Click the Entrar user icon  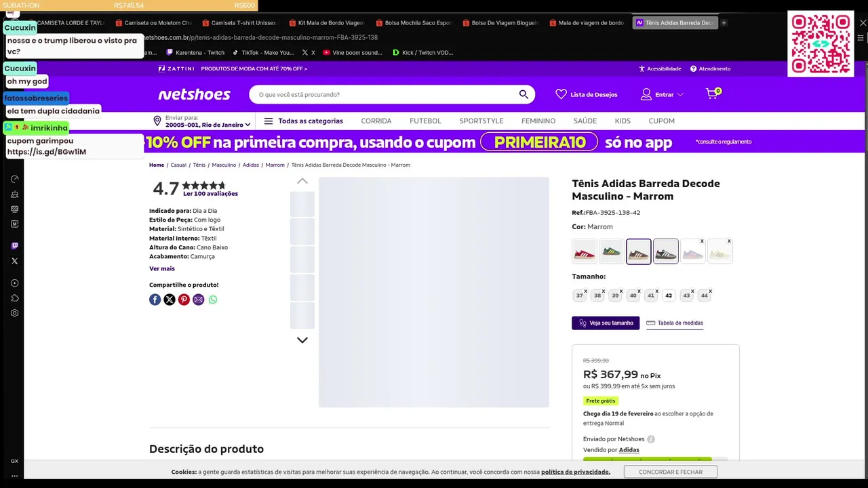[646, 94]
